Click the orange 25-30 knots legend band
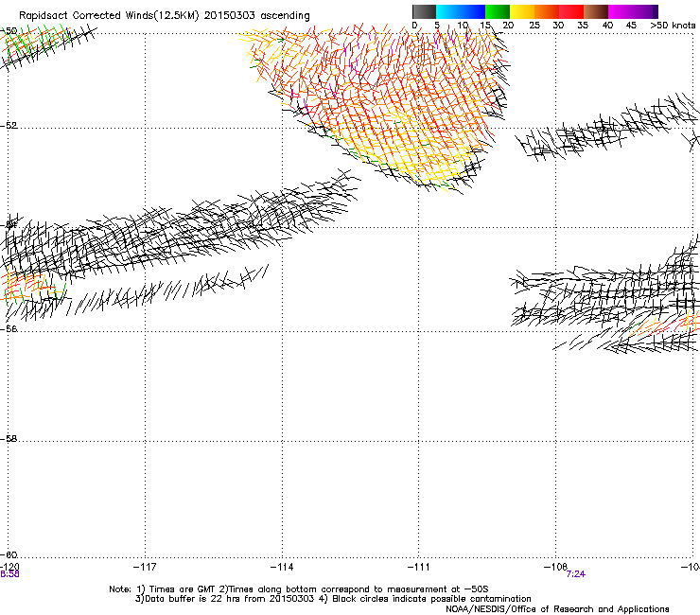This screenshot has height=615, width=700. pyautogui.click(x=547, y=11)
